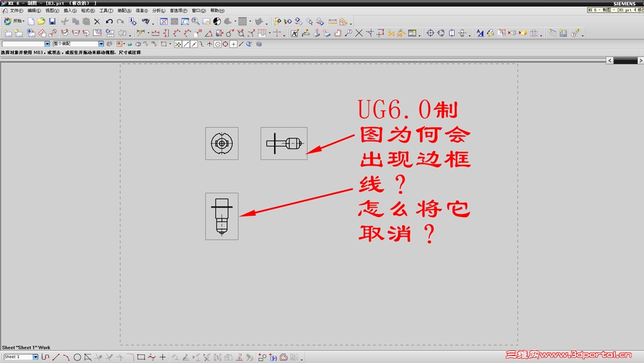Click the Fit view icon

[x=164, y=21]
